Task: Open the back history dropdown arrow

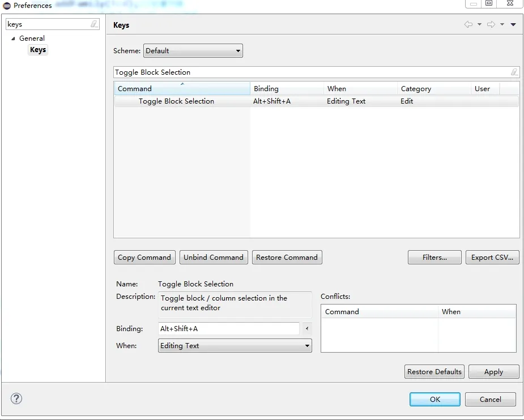Action: pos(480,24)
